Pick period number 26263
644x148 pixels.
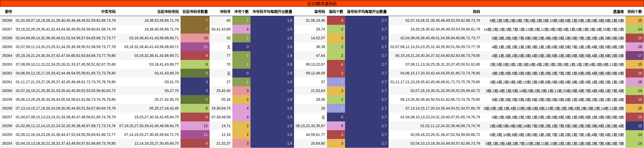tap(7, 64)
